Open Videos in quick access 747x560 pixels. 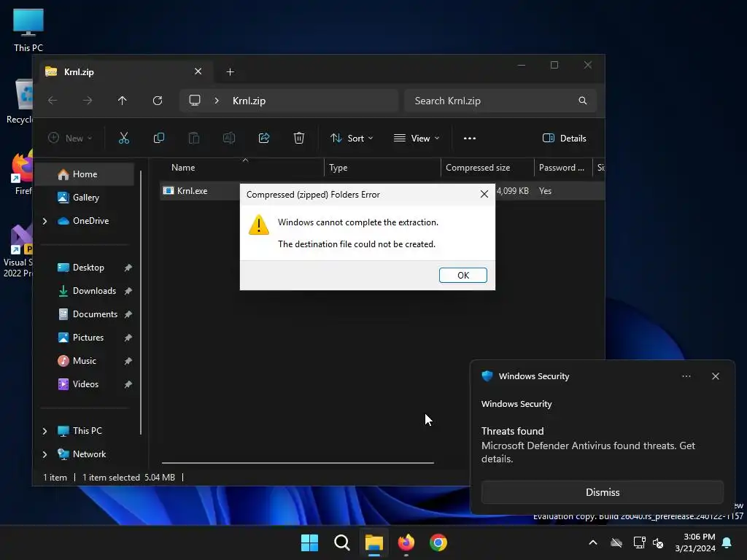(85, 384)
